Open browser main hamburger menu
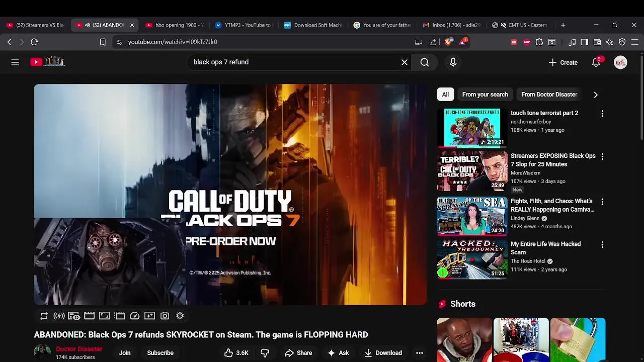Screen dimensions: 644x362 click(635, 42)
